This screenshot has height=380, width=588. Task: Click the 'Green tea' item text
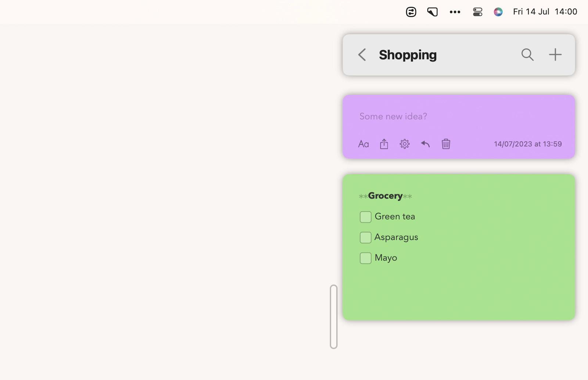395,216
